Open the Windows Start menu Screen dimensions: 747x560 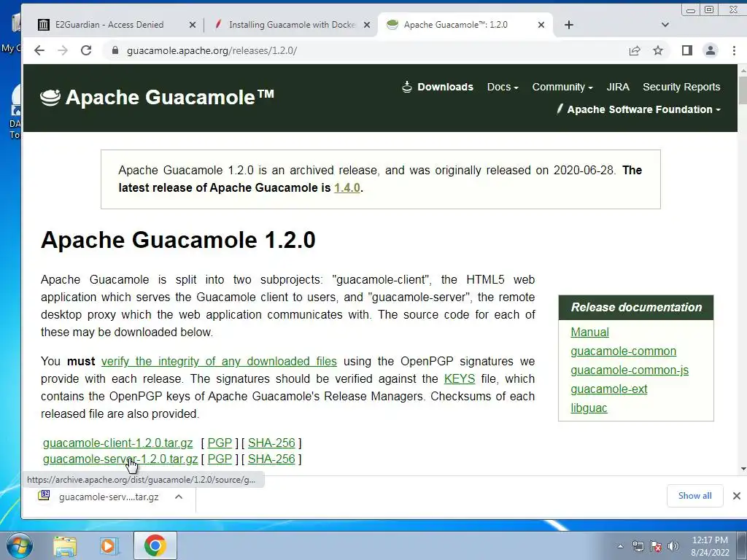click(x=19, y=545)
